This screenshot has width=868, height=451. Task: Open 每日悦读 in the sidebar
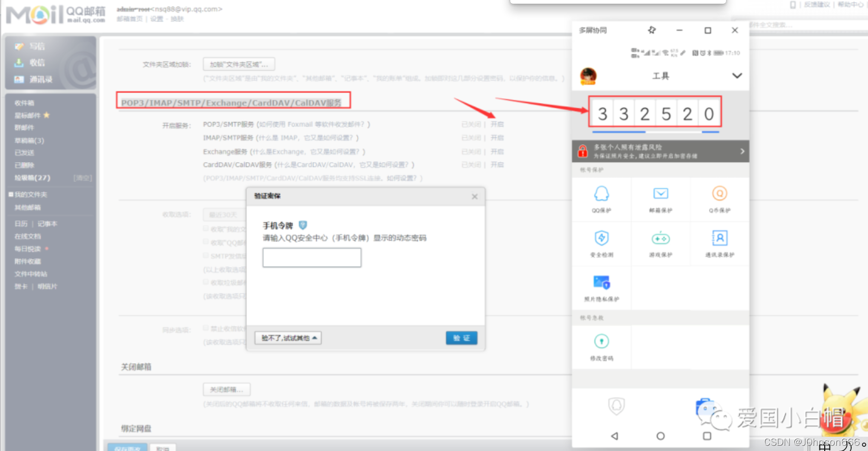click(27, 249)
